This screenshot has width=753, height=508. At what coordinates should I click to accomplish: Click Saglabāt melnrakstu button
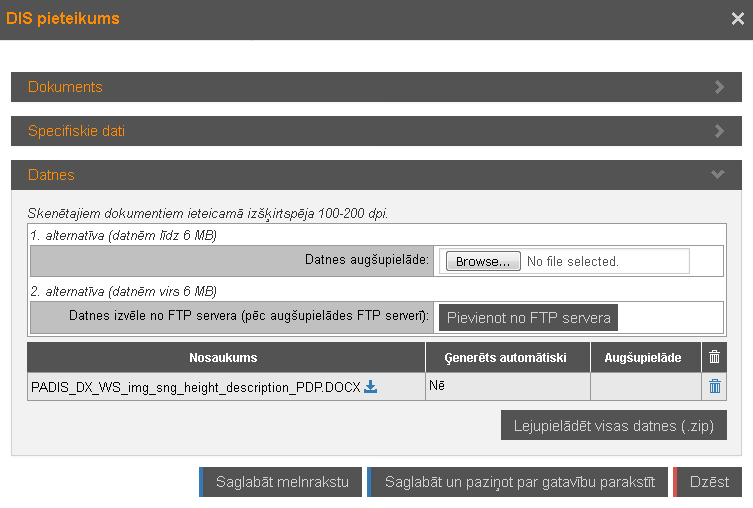(280, 481)
